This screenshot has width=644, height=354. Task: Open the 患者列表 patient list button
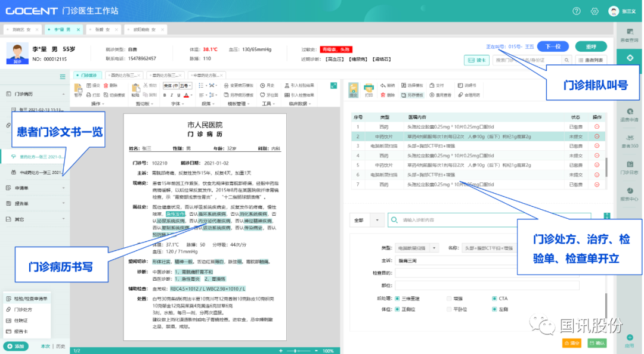[590, 60]
